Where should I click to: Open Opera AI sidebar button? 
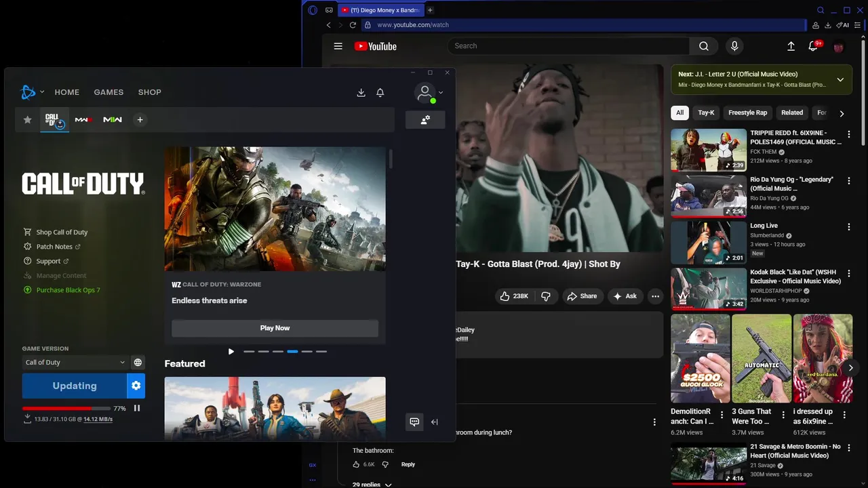843,25
